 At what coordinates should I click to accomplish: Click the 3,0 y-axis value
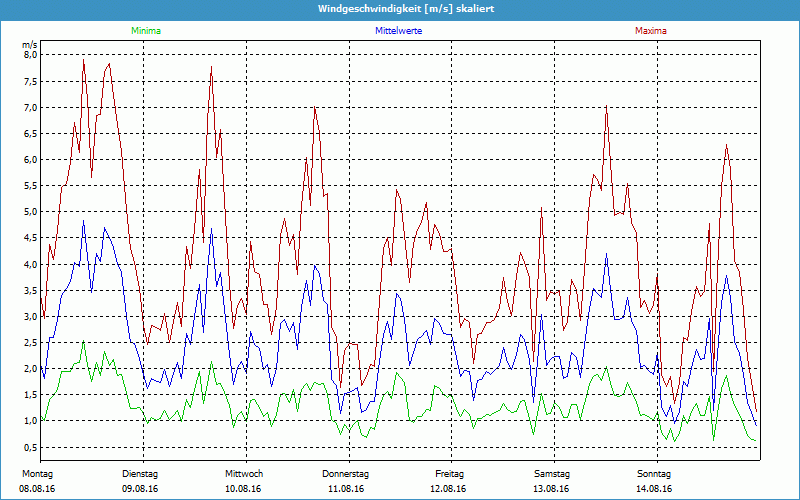(x=31, y=316)
